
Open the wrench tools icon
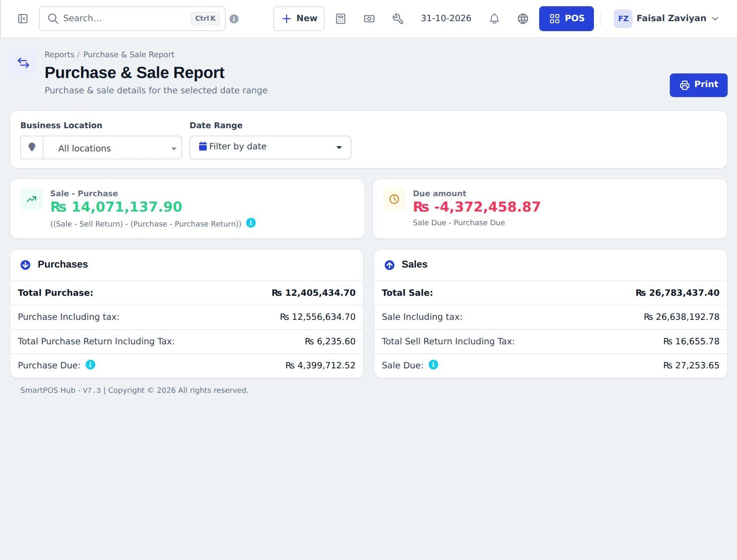point(398,19)
